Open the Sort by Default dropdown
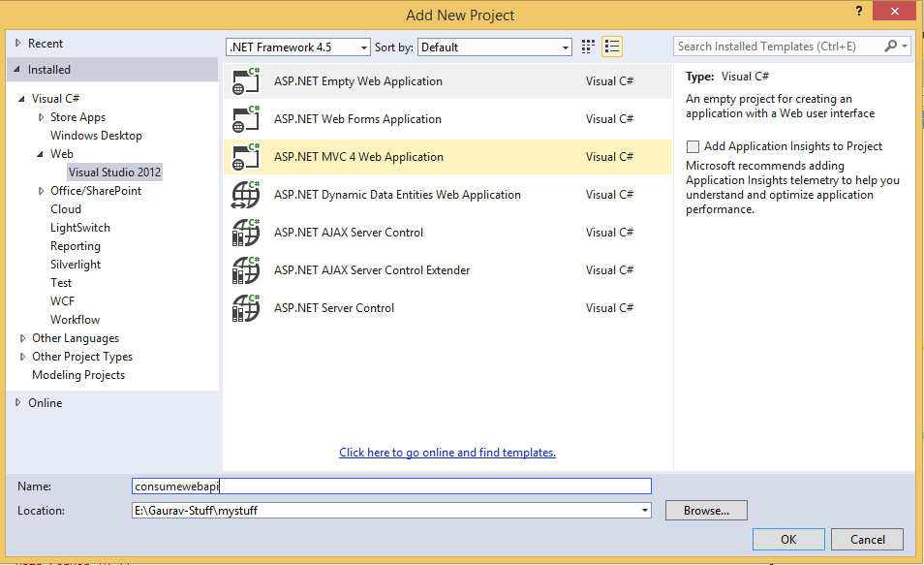Viewport: 924px width, 565px height. 494,47
